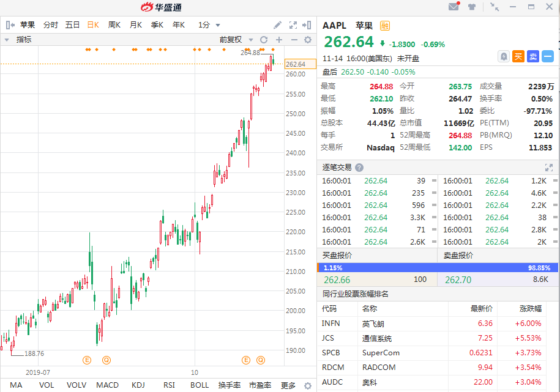This screenshot has width=560, height=392.
Task: Zoom out chart with minus icon
Action: coord(294,40)
